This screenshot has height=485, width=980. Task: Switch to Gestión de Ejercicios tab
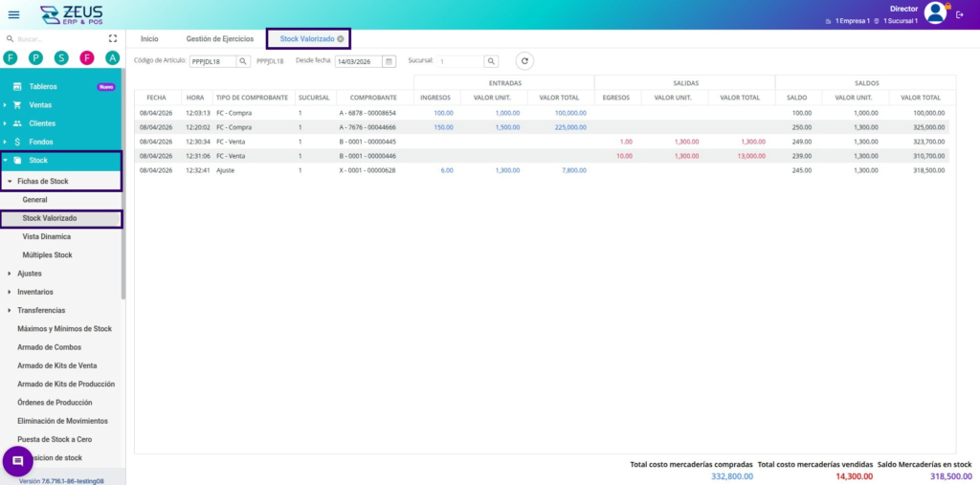pyautogui.click(x=219, y=39)
